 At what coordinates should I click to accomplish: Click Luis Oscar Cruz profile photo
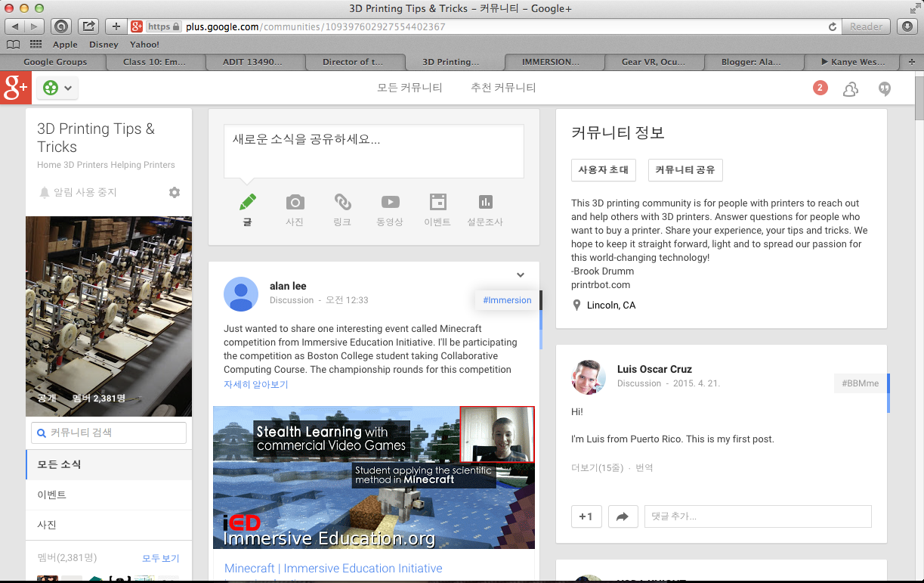589,377
